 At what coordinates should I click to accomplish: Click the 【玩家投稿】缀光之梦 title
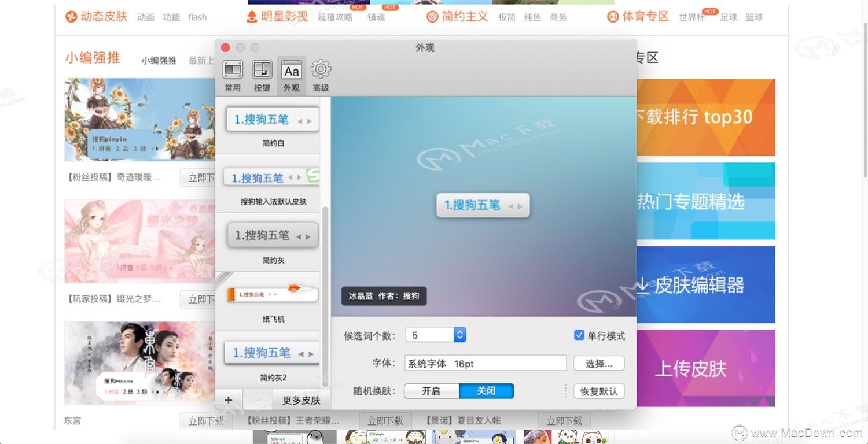pyautogui.click(x=113, y=299)
